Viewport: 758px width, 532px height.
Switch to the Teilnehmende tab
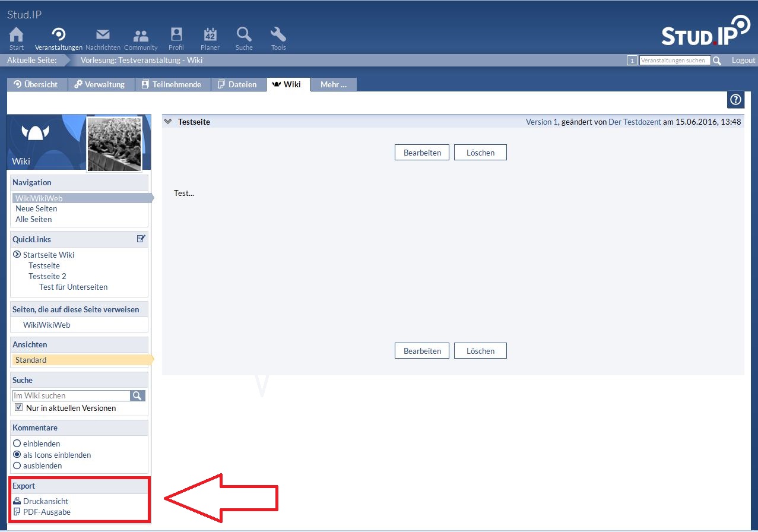click(171, 84)
